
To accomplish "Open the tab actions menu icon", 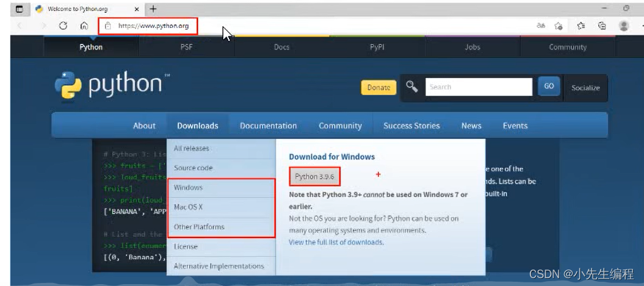I will pos(20,9).
